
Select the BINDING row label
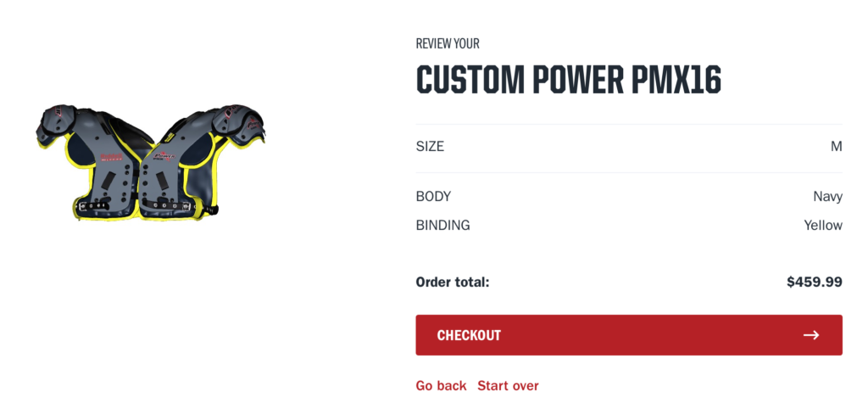coord(442,226)
